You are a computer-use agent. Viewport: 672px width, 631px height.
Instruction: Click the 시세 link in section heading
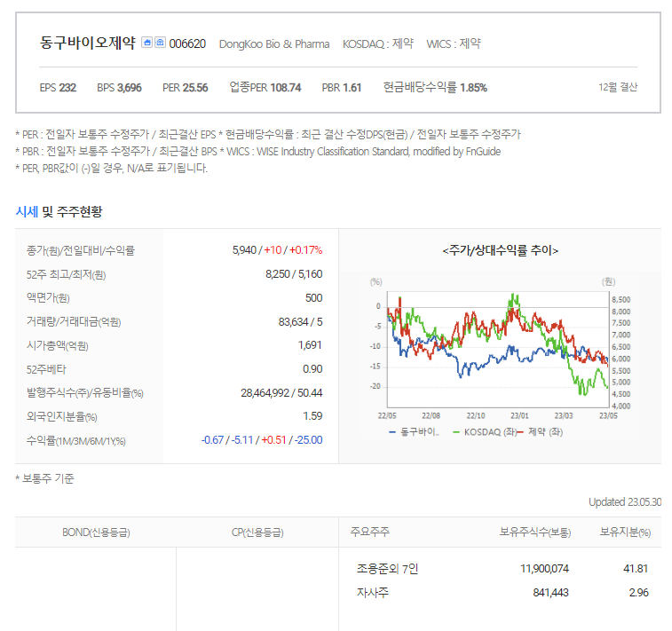pyautogui.click(x=27, y=211)
